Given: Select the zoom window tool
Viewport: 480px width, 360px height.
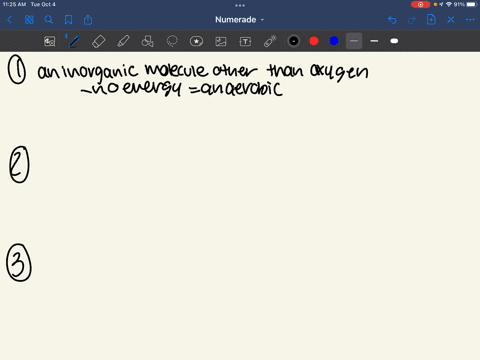Looking at the screenshot, I should click(50, 41).
